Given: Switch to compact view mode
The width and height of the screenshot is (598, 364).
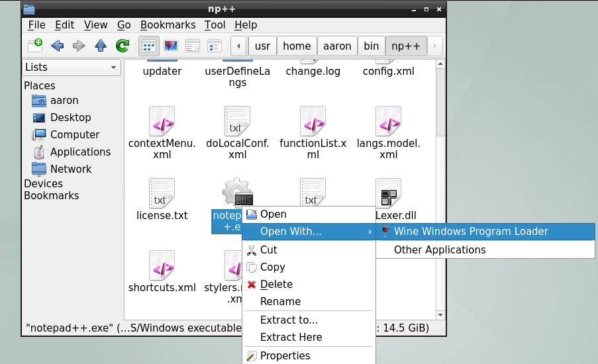Looking at the screenshot, I should tap(193, 46).
